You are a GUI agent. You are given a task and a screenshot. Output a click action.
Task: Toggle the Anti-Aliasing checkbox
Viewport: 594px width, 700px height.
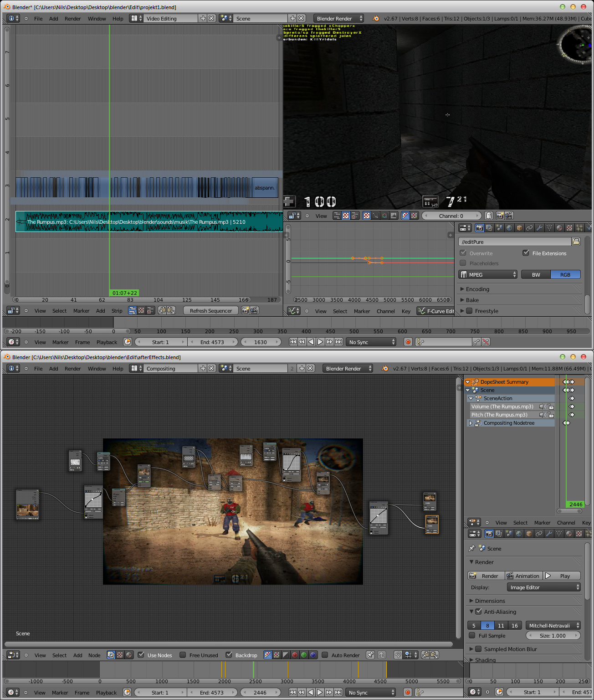tap(478, 612)
